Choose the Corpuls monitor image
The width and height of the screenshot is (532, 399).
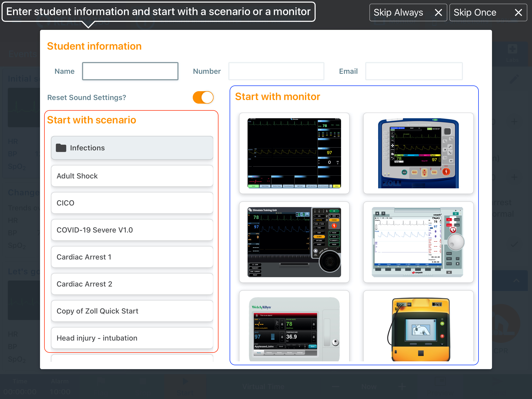tap(418, 242)
